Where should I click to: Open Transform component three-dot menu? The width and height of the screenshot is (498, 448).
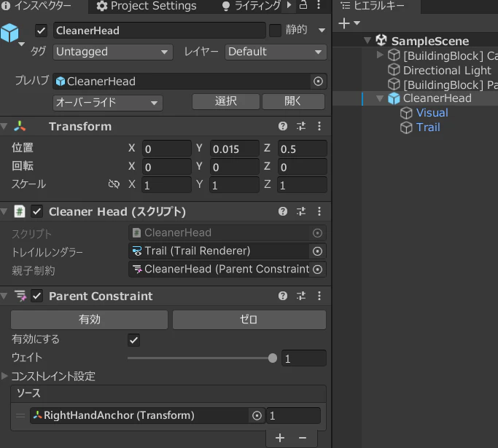click(x=319, y=126)
